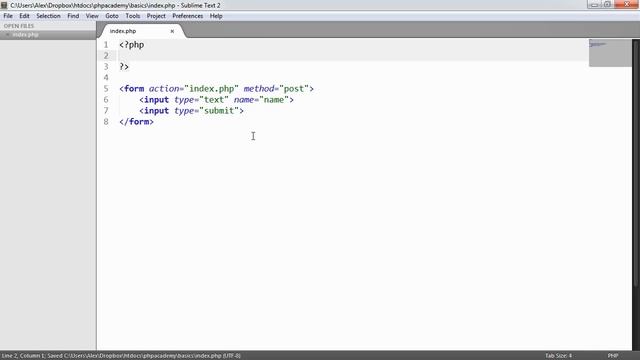Open the Project menu
640x360 pixels.
(x=156, y=16)
